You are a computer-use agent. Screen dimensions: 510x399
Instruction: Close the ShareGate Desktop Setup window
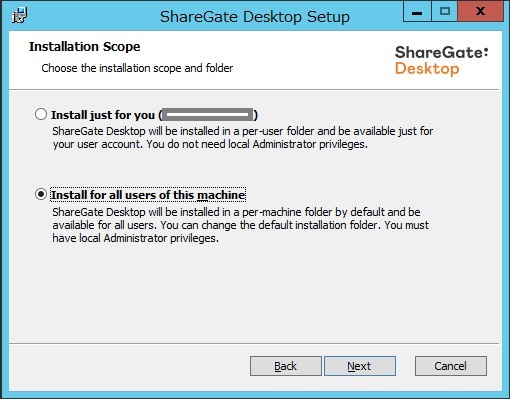pos(480,12)
